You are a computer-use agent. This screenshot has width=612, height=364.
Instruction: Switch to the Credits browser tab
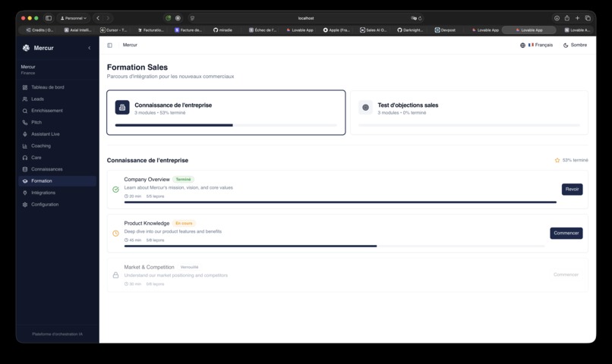(39, 30)
